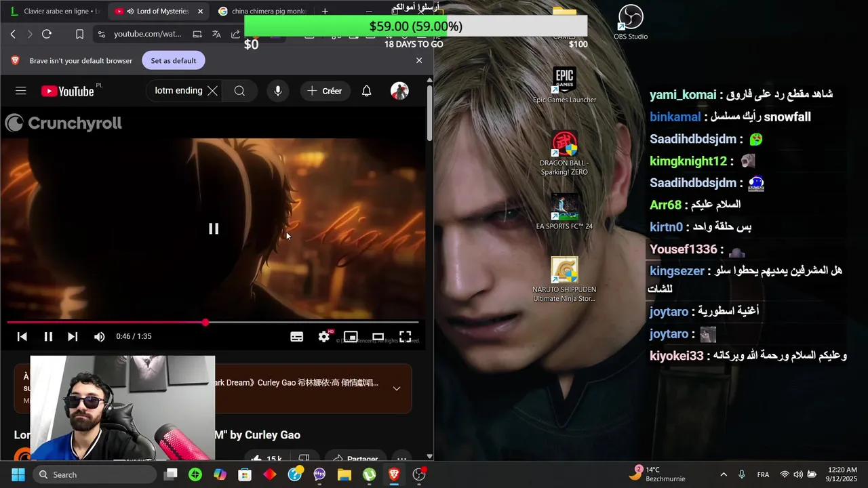The height and width of the screenshot is (488, 868).
Task: Toggle subtitles in the video player
Action: click(x=296, y=337)
